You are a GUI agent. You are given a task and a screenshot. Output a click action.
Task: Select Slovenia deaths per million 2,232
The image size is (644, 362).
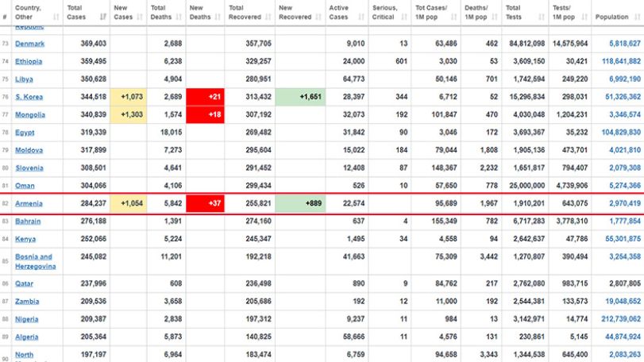coord(488,168)
